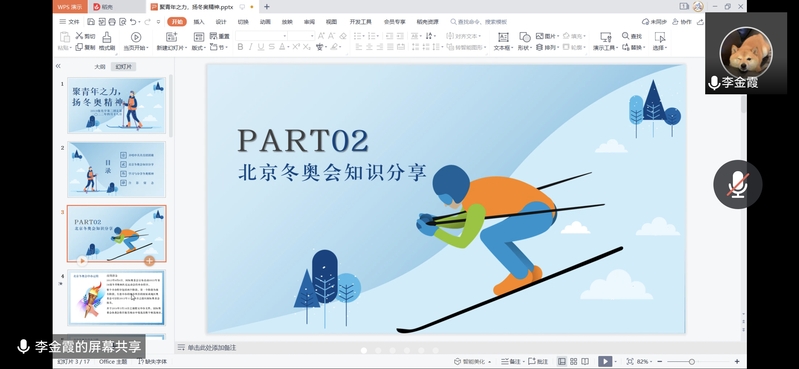Expand the font name combo box
The width and height of the screenshot is (799, 369).
pyautogui.click(x=261, y=36)
